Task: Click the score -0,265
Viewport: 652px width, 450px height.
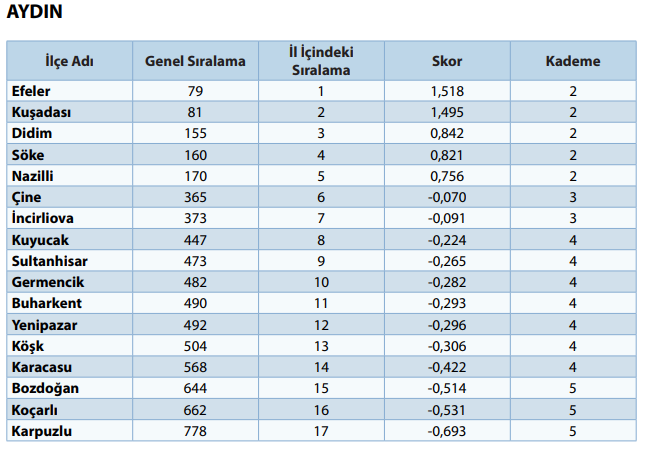Action: (447, 261)
